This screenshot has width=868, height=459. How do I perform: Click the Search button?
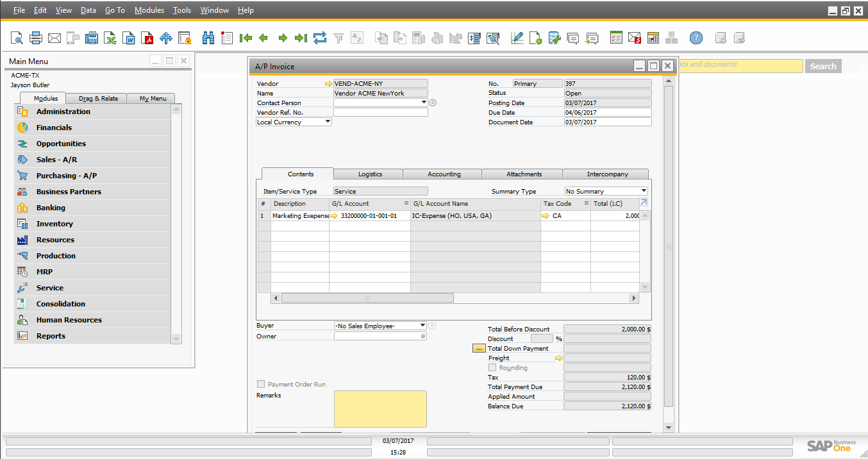[822, 66]
